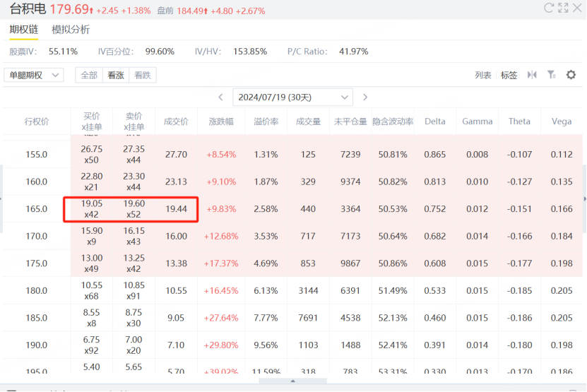Click the 行权价 column header

pyautogui.click(x=37, y=121)
